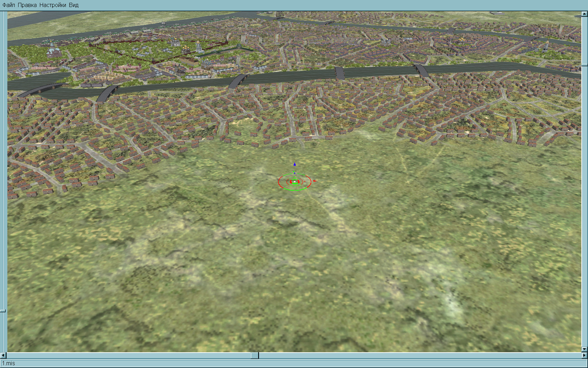This screenshot has height=368, width=588.
Task: Select the red-green circular cursor gizmo
Action: [x=295, y=182]
